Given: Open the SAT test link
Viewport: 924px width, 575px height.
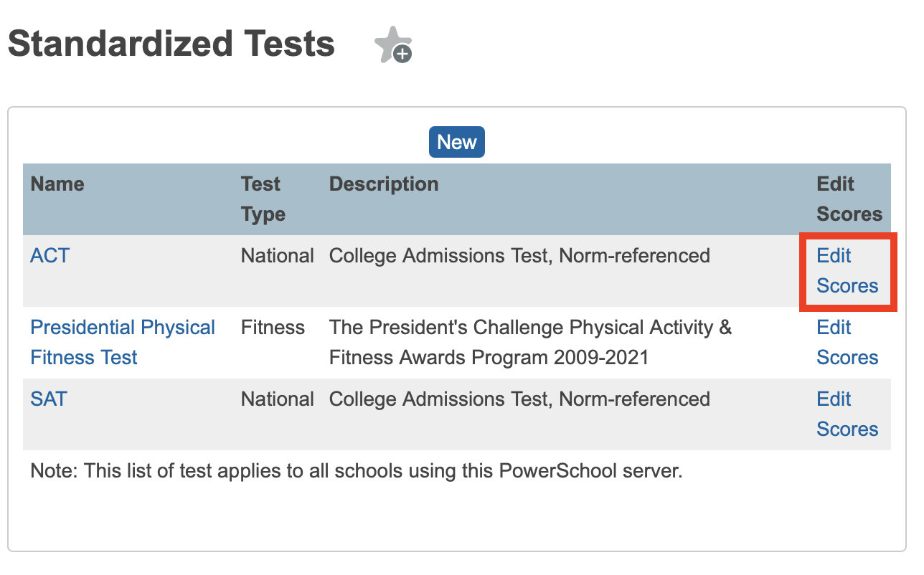Looking at the screenshot, I should point(49,399).
